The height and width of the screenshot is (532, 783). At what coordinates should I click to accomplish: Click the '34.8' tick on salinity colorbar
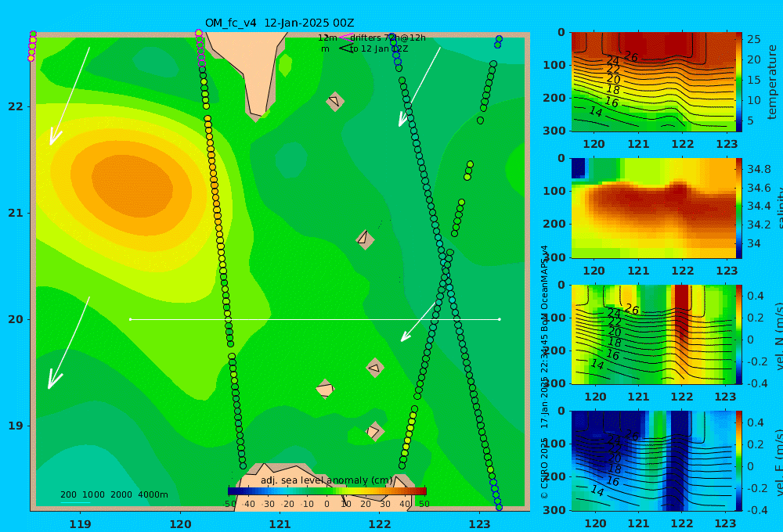(759, 169)
